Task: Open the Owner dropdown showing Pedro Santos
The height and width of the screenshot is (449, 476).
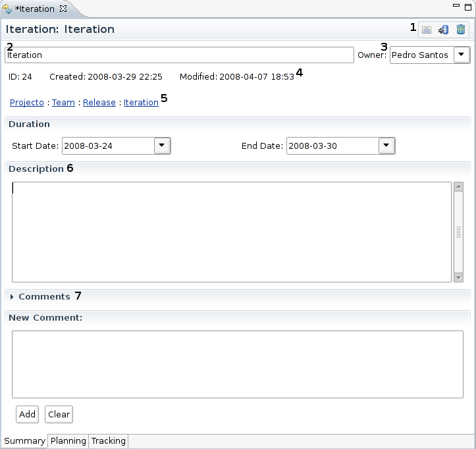Action: (462, 55)
